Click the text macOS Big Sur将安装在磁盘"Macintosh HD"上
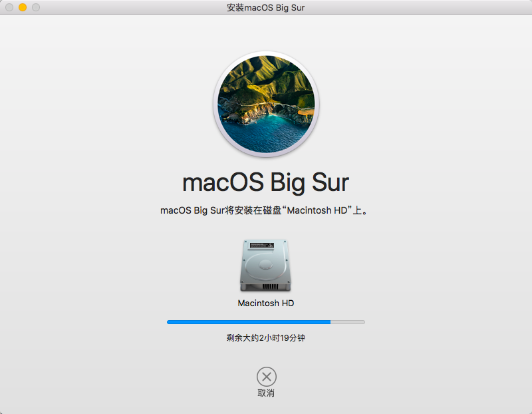532x414 pixels. (264, 210)
